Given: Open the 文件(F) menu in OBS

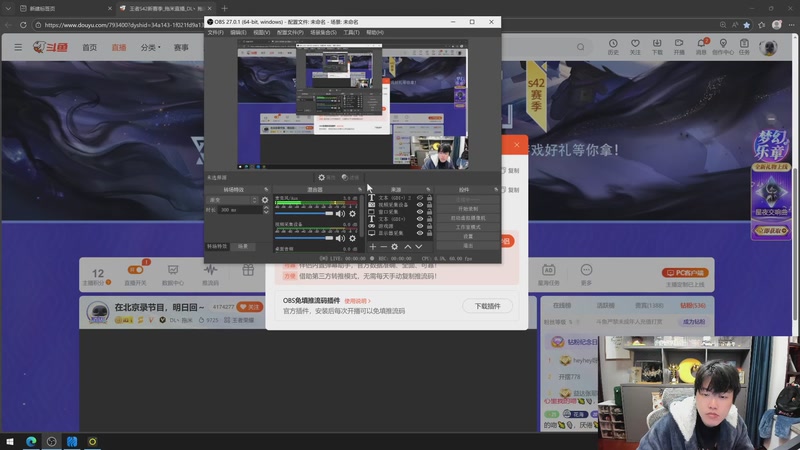Looking at the screenshot, I should tap(215, 32).
